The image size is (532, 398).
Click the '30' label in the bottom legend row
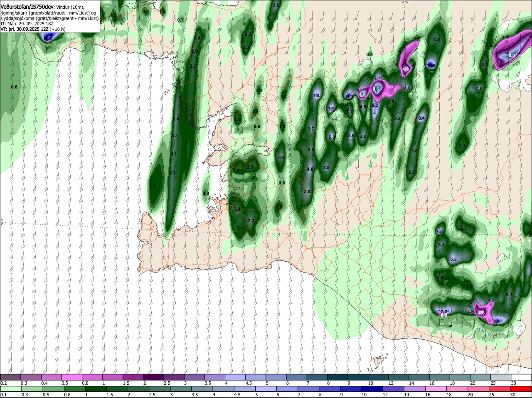click(512, 395)
